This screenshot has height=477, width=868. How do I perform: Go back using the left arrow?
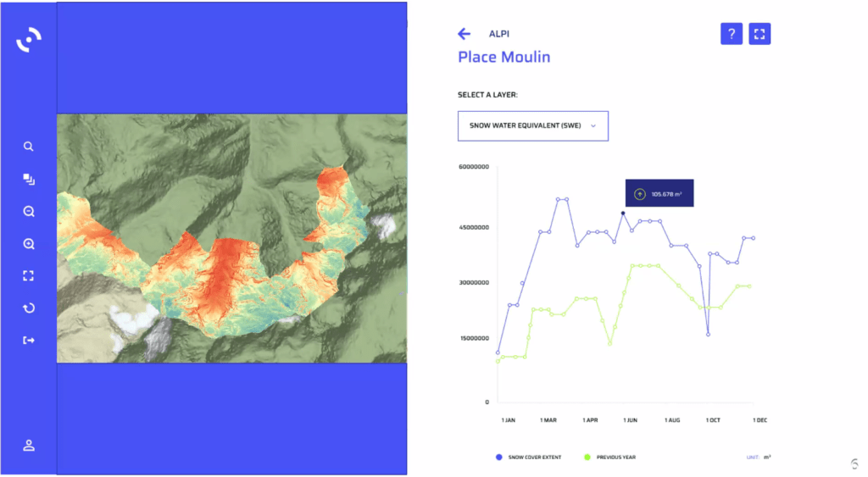pyautogui.click(x=464, y=34)
